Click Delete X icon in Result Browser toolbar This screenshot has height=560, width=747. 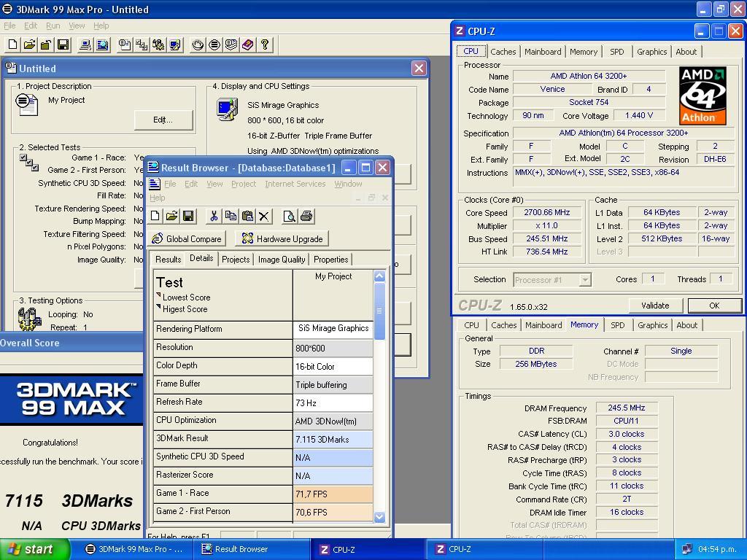(x=264, y=216)
